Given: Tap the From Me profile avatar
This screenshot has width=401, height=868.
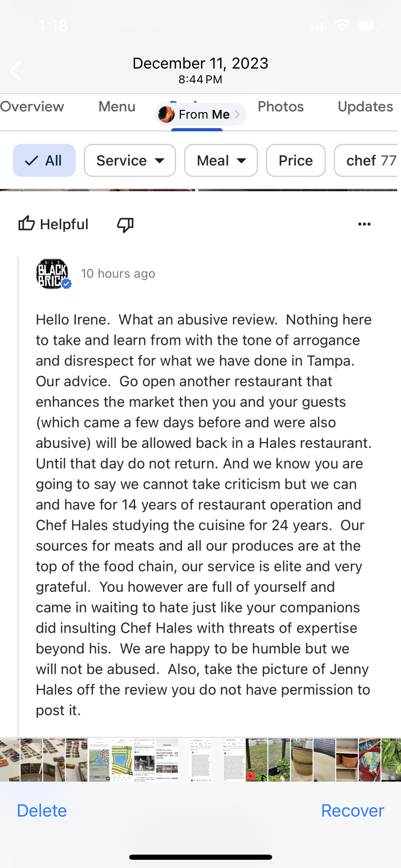Looking at the screenshot, I should coord(167,114).
